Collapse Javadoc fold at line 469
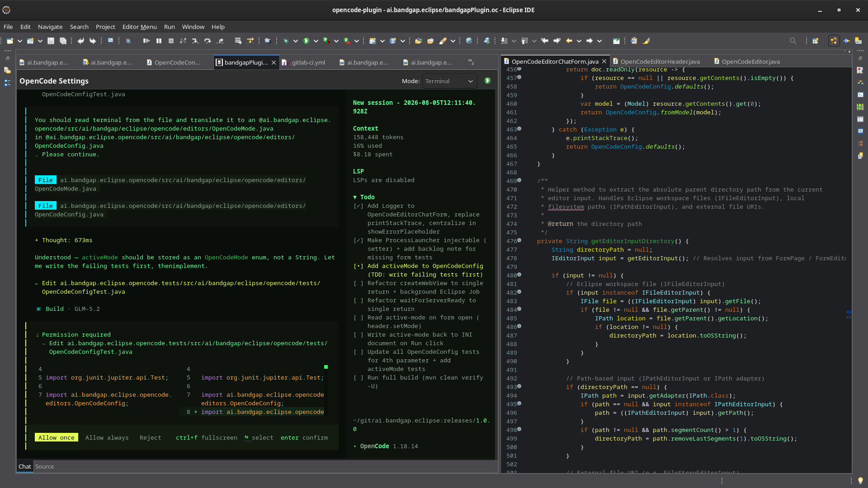The width and height of the screenshot is (868, 488). click(519, 180)
